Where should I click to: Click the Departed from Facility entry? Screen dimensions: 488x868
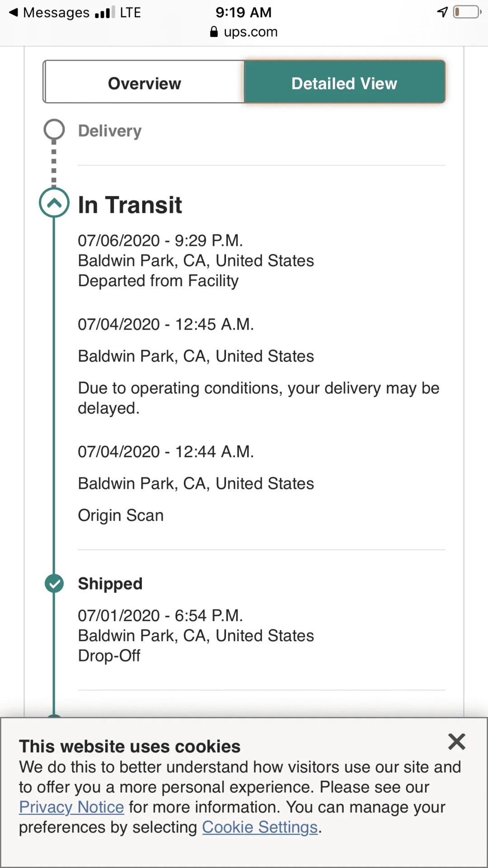[158, 281]
